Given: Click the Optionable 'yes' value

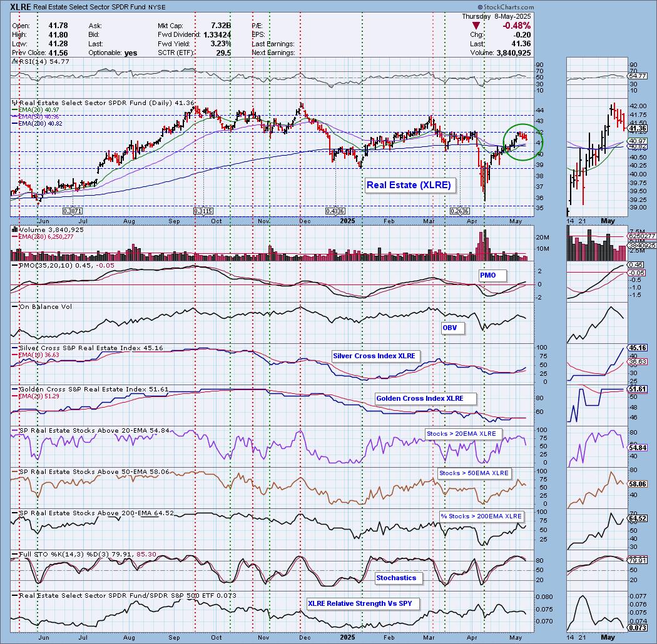Looking at the screenshot, I should (x=131, y=53).
